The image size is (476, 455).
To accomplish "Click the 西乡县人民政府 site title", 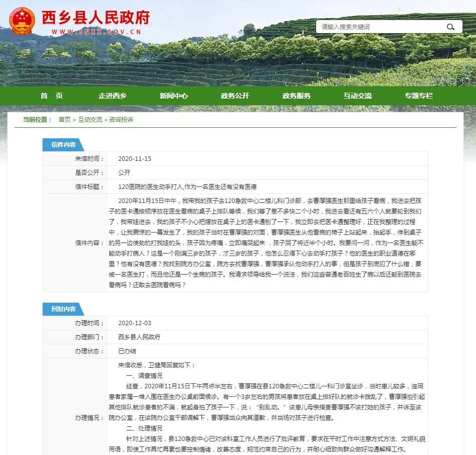I will pyautogui.click(x=96, y=17).
